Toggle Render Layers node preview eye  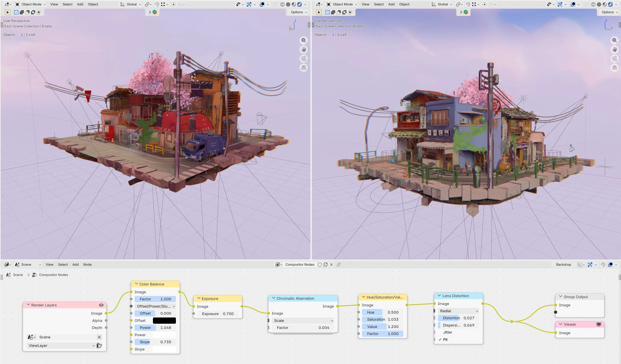[101, 305]
